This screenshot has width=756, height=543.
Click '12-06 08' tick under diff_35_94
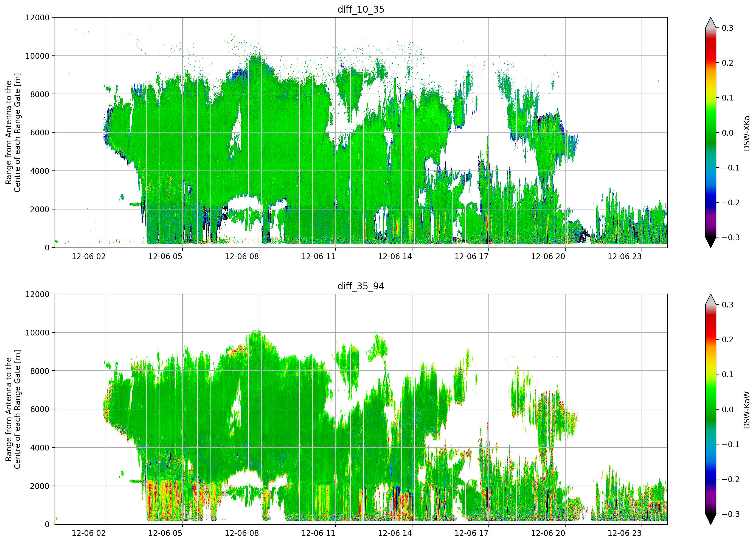pos(242,533)
